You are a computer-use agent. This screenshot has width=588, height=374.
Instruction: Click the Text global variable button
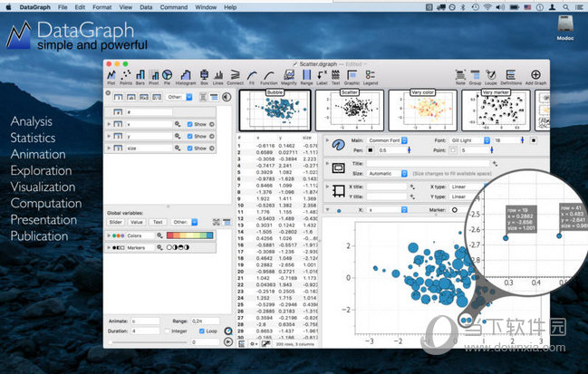tap(158, 221)
